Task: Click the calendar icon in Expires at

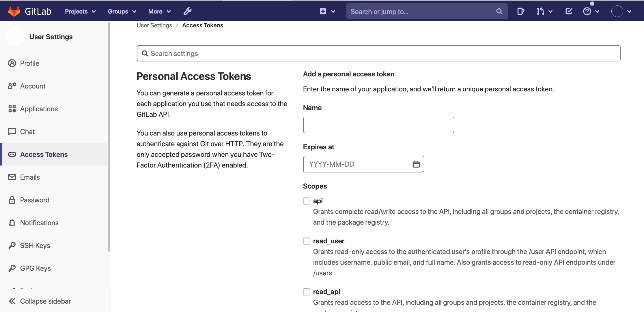Action: tap(416, 164)
